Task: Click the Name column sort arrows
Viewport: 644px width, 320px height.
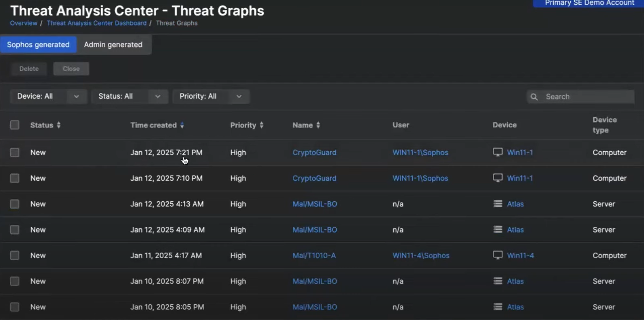Action: [318, 125]
